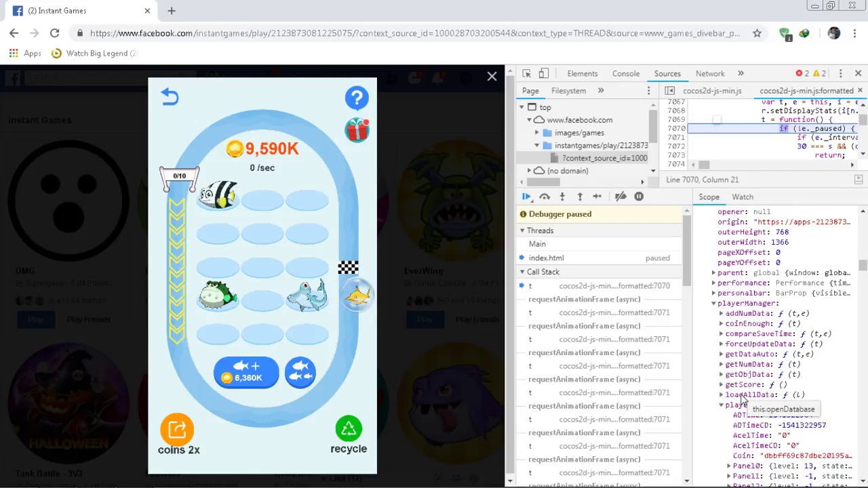Close the DevTools panel
868x488 pixels.
pyautogui.click(x=858, y=73)
